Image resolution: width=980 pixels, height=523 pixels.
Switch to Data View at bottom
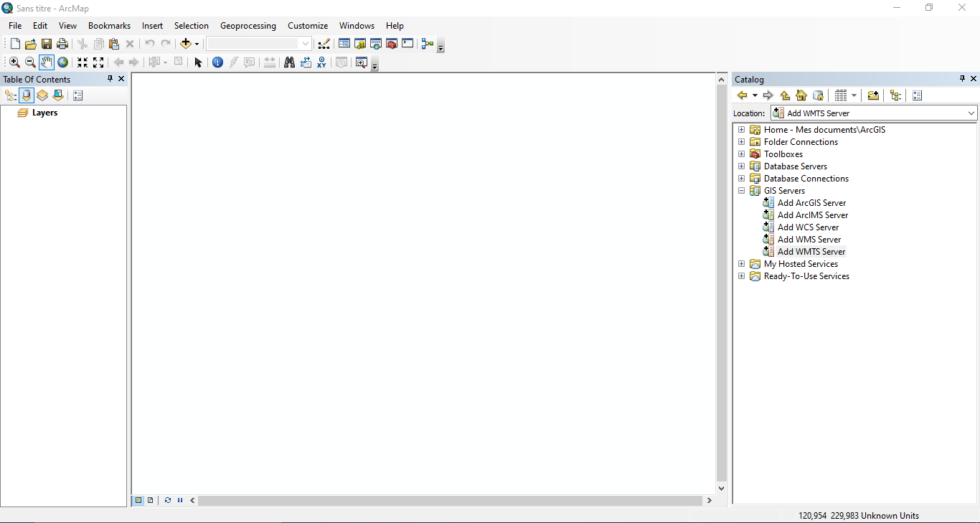coord(138,501)
